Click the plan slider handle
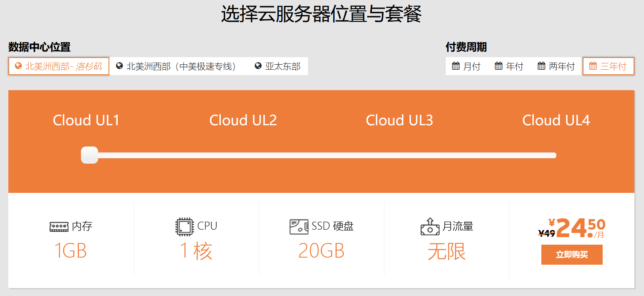Screen dimensions: 644x296 (x=89, y=155)
